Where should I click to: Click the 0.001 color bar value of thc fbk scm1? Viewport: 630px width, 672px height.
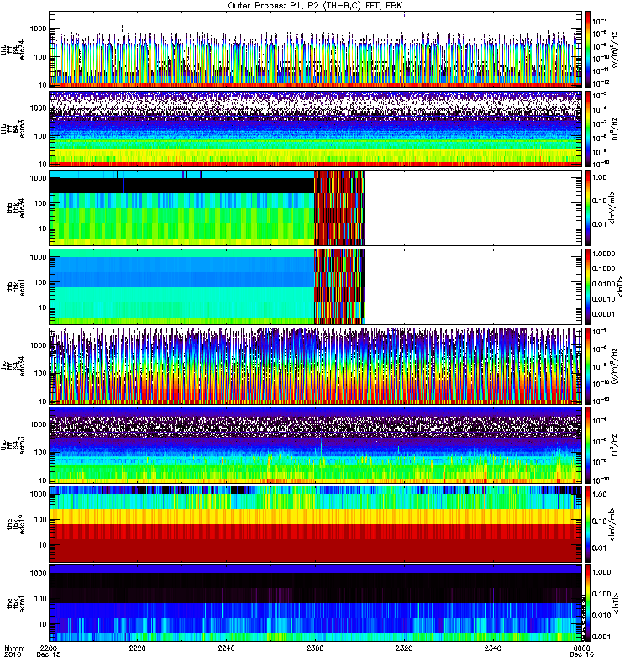click(x=601, y=638)
